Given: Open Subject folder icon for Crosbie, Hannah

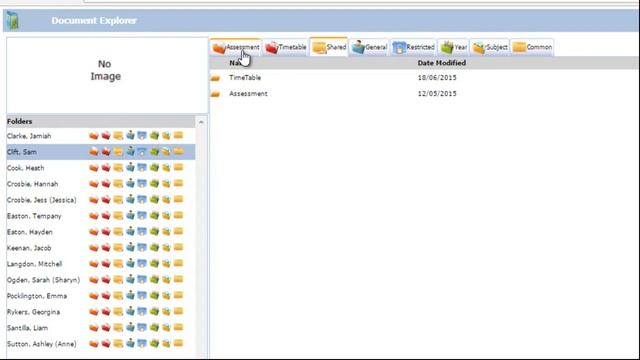Looking at the screenshot, I should click(166, 184).
